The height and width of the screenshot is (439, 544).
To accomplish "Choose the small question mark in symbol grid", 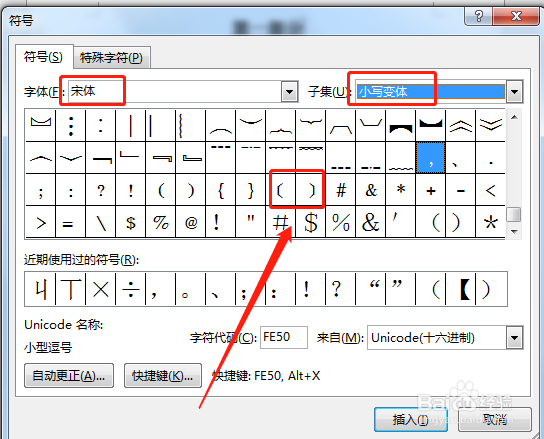I will 101,190.
